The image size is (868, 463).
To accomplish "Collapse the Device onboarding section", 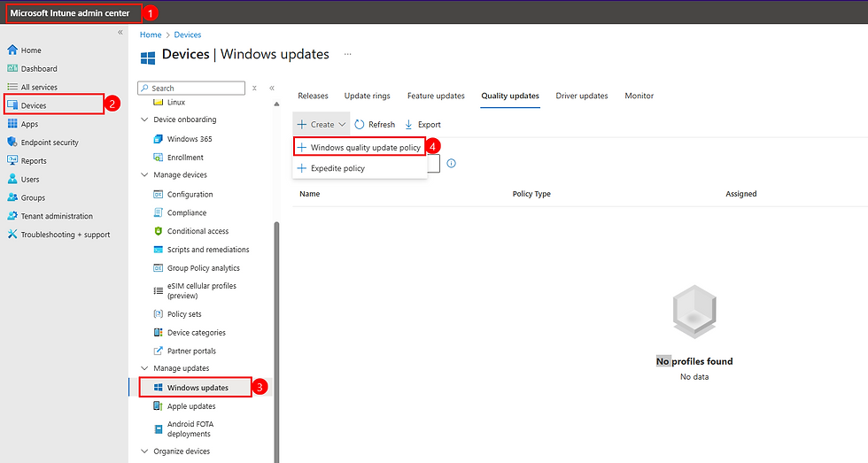I will click(x=144, y=120).
